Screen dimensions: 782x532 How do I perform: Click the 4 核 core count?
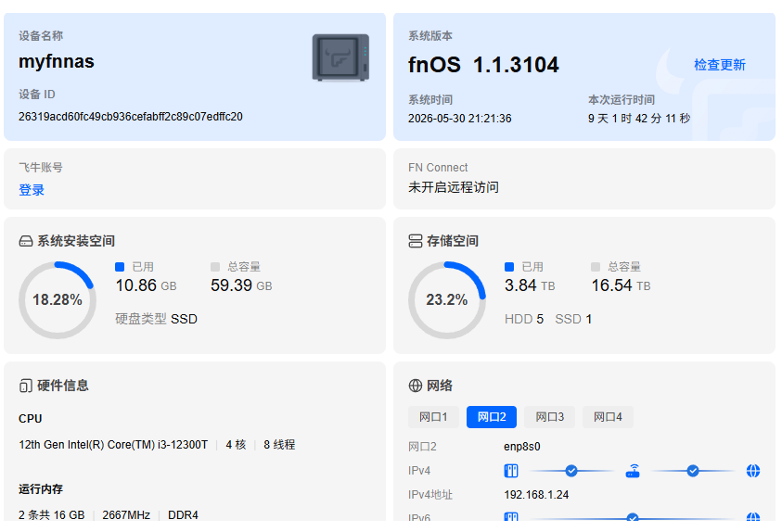point(236,445)
